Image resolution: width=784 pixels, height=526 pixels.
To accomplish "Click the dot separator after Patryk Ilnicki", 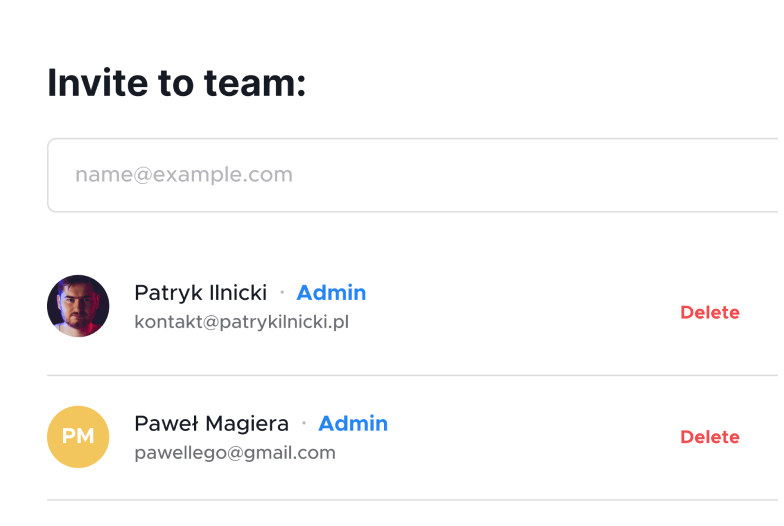I will click(282, 292).
